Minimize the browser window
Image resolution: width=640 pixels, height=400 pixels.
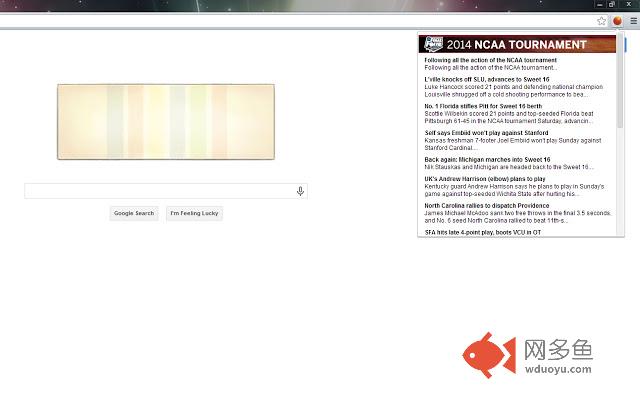pyautogui.click(x=599, y=4)
